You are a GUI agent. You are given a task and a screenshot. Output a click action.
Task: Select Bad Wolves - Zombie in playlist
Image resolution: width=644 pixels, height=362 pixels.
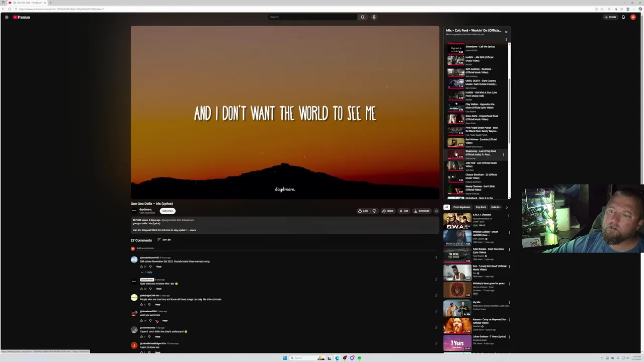coord(475,143)
